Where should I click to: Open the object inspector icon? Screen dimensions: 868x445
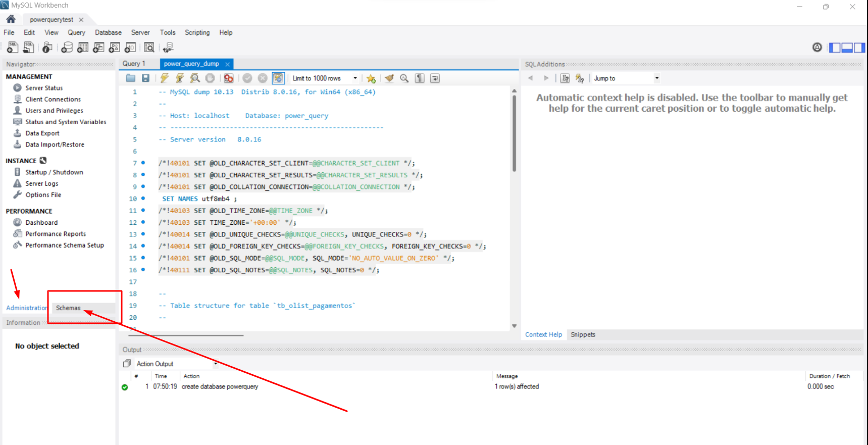point(47,47)
